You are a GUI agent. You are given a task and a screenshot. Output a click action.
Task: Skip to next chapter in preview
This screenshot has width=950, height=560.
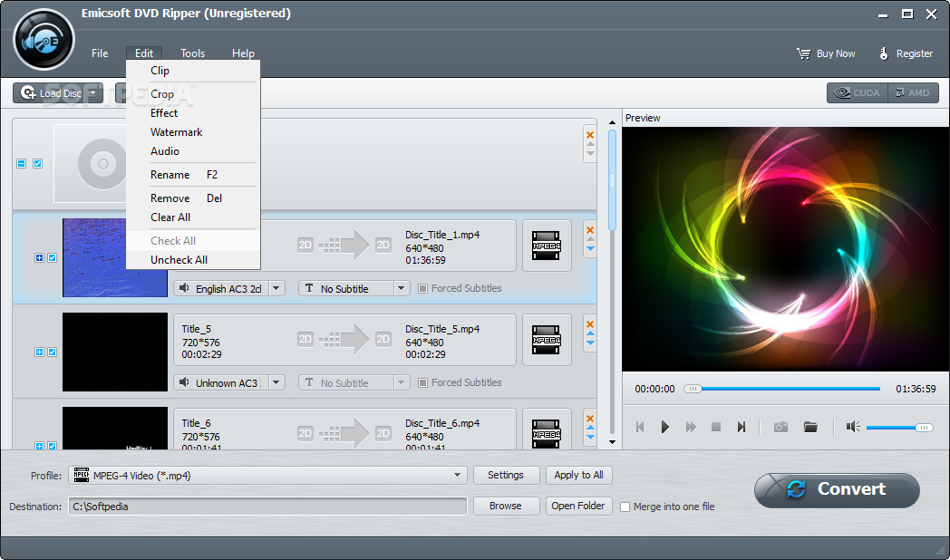coord(741,427)
